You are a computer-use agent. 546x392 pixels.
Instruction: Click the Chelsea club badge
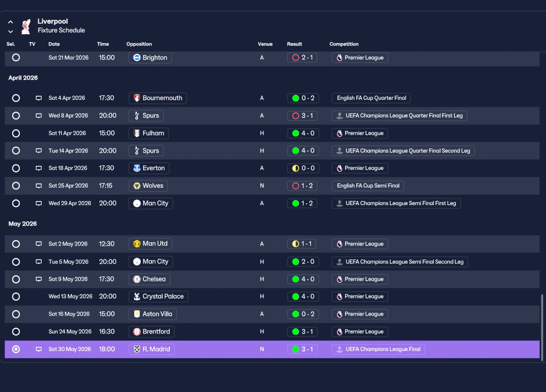click(x=137, y=279)
